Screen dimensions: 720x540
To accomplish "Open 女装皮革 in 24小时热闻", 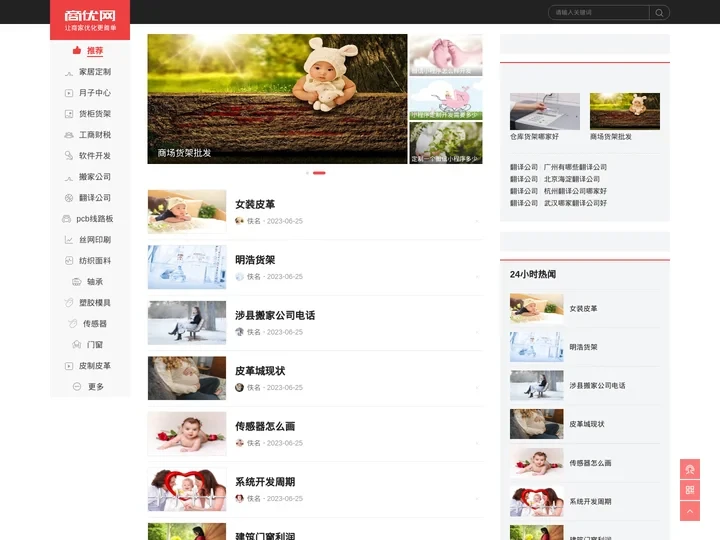I will 583,309.
